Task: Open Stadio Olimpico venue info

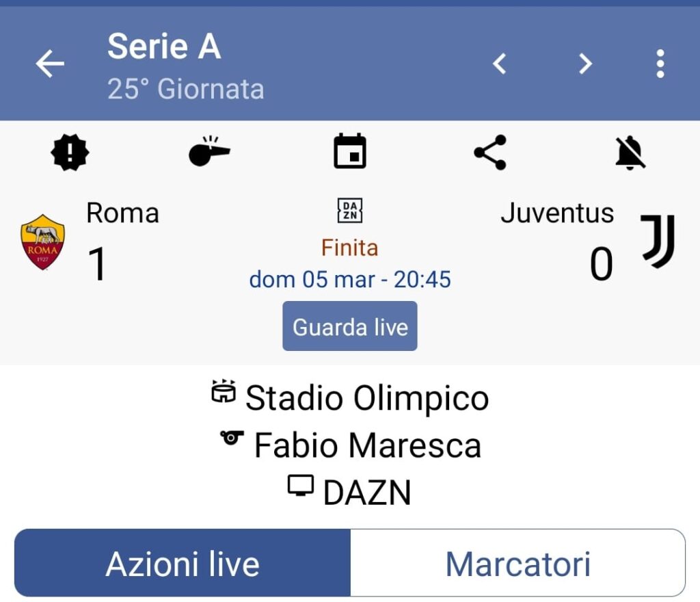Action: coord(366,398)
